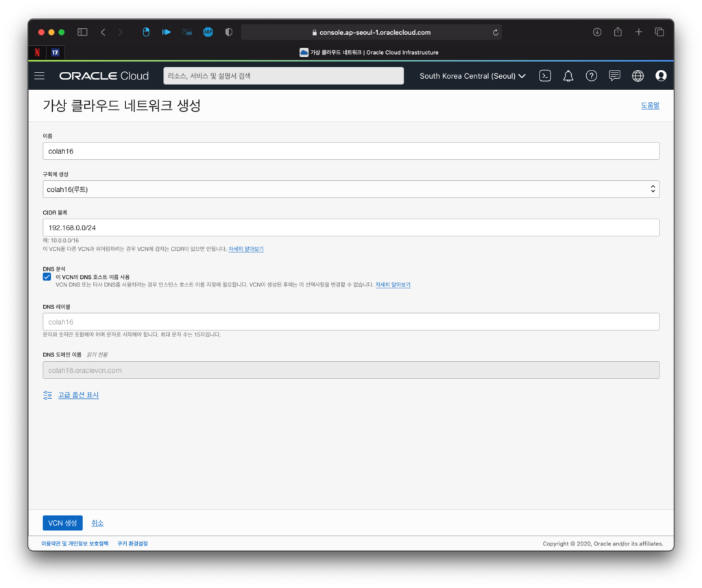Open the 도움말 help link
The width and height of the screenshot is (702, 588).
coord(649,106)
